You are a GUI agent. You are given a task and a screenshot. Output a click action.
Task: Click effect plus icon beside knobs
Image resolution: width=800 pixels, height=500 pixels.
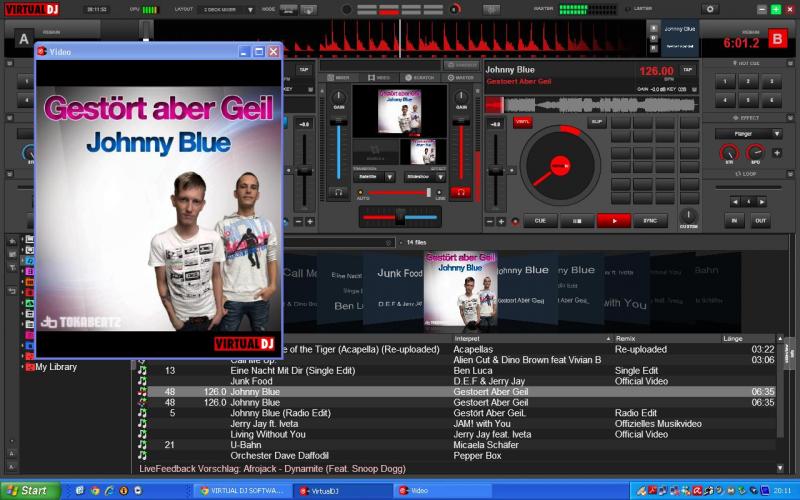tap(777, 153)
